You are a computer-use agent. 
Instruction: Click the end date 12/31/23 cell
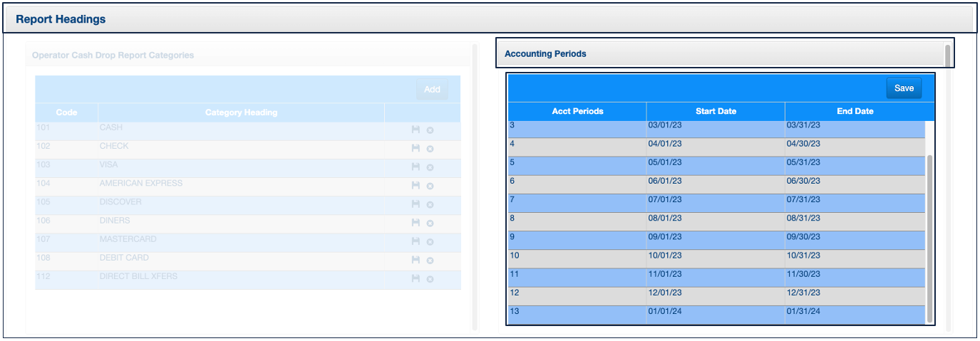tap(854, 293)
